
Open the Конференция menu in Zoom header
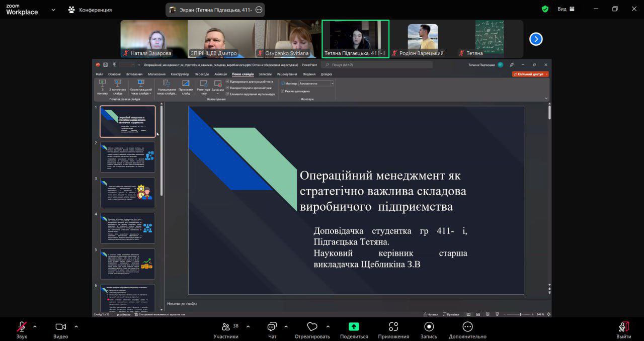click(91, 10)
